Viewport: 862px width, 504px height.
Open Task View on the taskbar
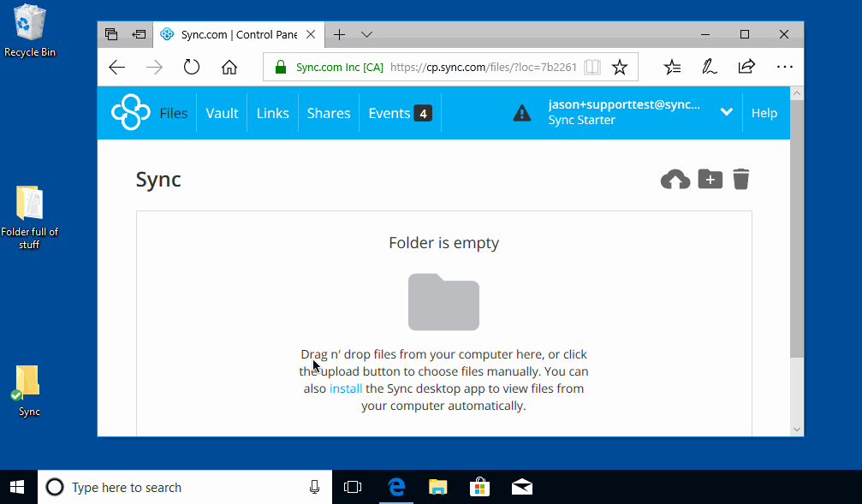[353, 487]
